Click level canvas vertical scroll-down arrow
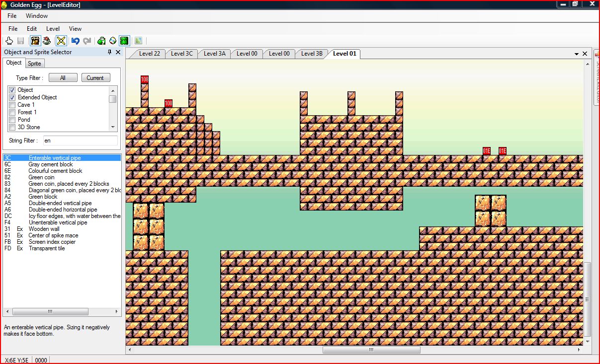 (x=587, y=342)
